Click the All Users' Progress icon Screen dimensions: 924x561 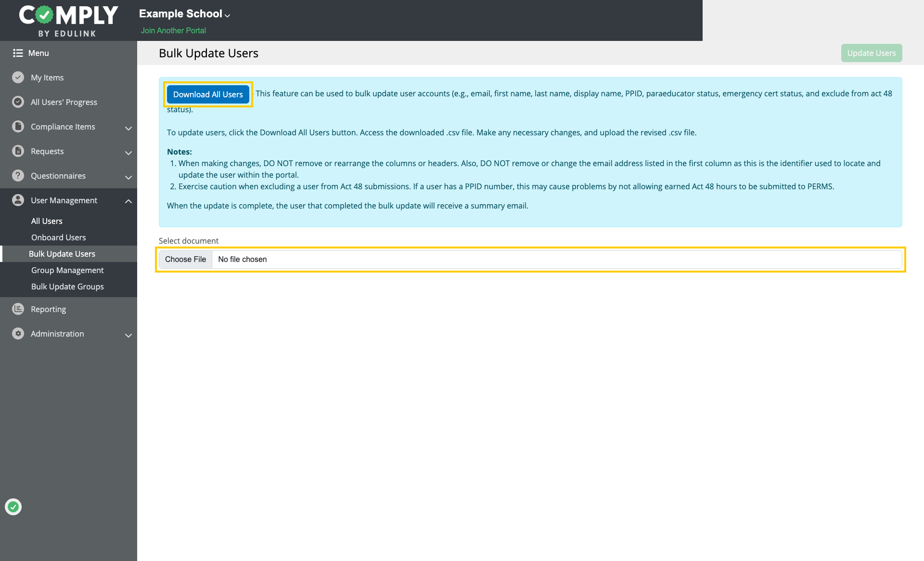[x=18, y=102]
